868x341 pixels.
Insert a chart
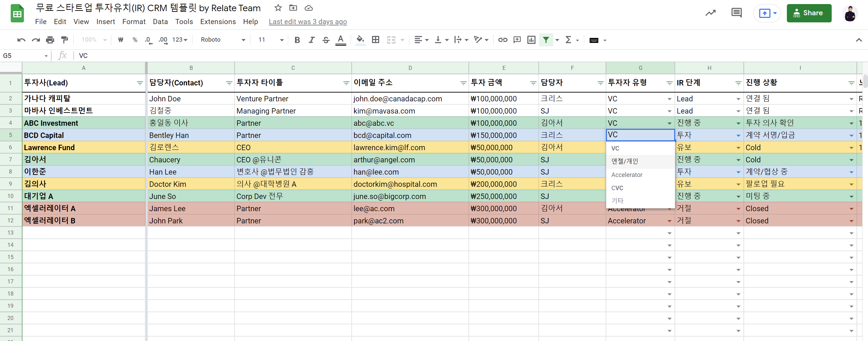(x=531, y=40)
